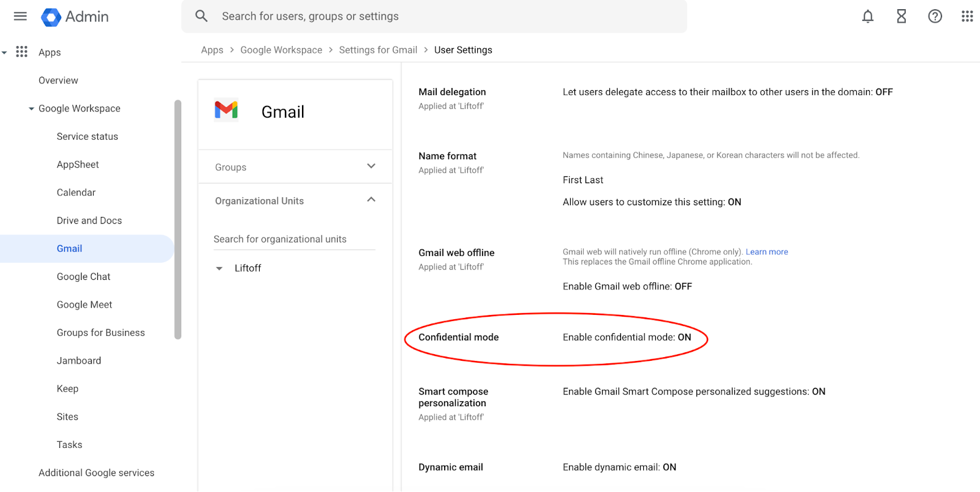980x492 pixels.
Task: Click Allow users to customize this setting
Action: coord(652,202)
